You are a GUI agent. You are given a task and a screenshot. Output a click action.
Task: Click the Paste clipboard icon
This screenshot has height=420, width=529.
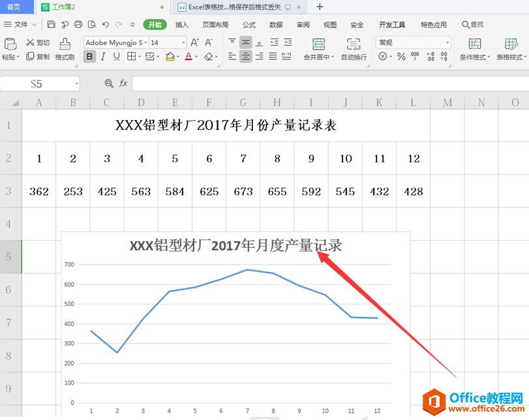10,44
